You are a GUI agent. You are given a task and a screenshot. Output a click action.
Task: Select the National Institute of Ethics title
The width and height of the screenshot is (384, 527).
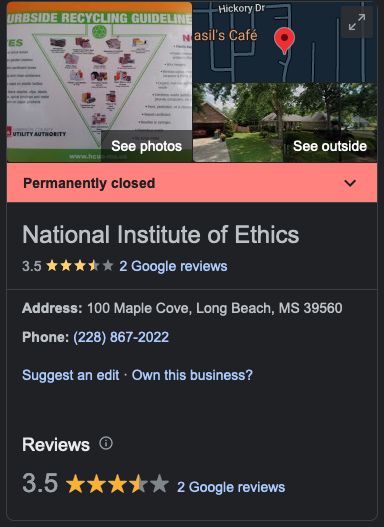(x=161, y=234)
